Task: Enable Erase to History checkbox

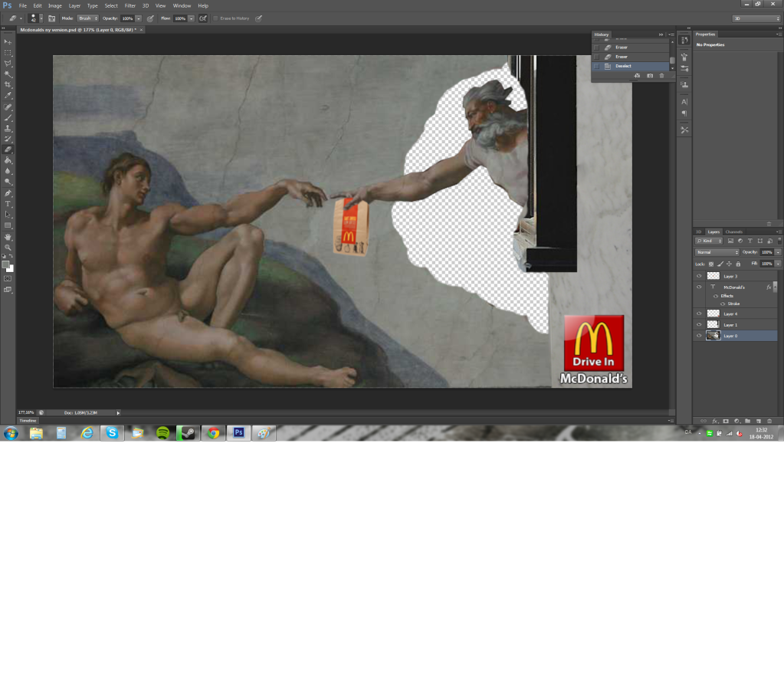Action: pyautogui.click(x=215, y=18)
